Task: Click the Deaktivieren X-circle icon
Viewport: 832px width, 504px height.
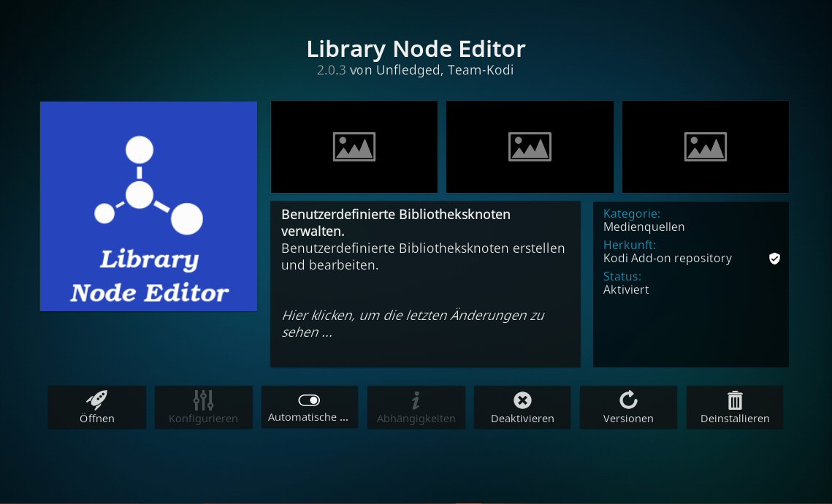Action: [523, 400]
